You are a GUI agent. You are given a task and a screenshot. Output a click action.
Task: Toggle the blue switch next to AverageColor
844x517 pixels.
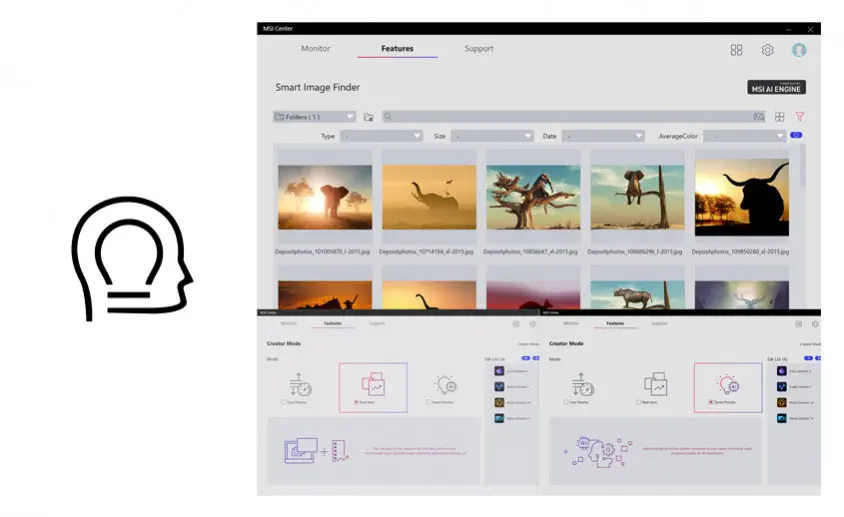point(796,135)
